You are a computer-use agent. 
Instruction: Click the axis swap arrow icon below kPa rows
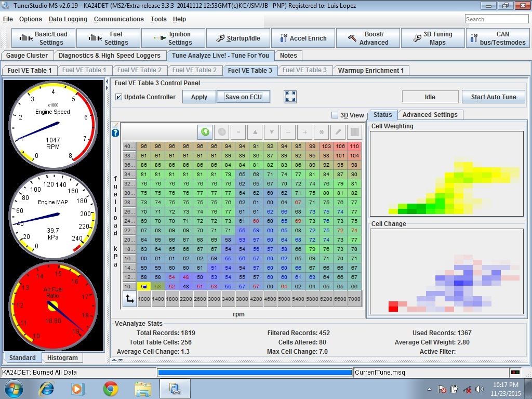(x=129, y=299)
